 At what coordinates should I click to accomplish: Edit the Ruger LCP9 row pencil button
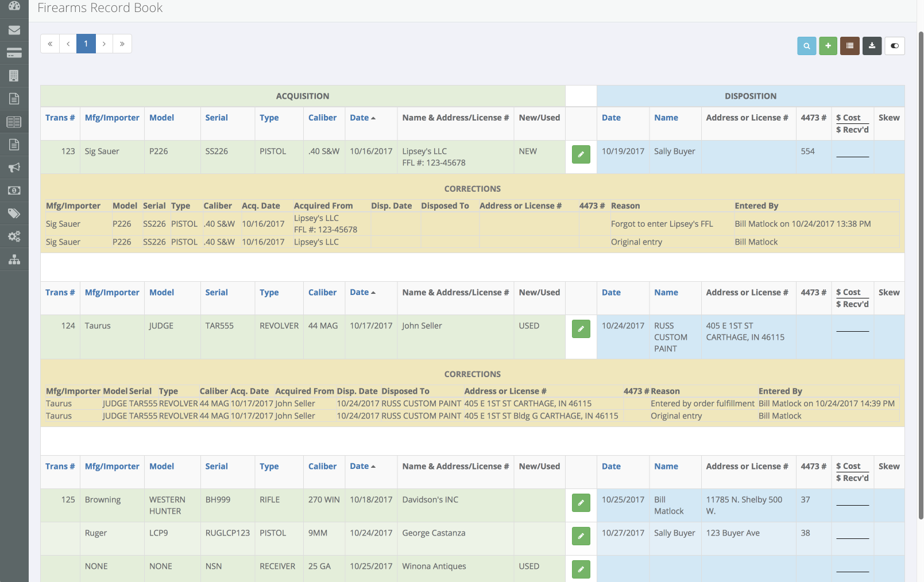tap(581, 536)
